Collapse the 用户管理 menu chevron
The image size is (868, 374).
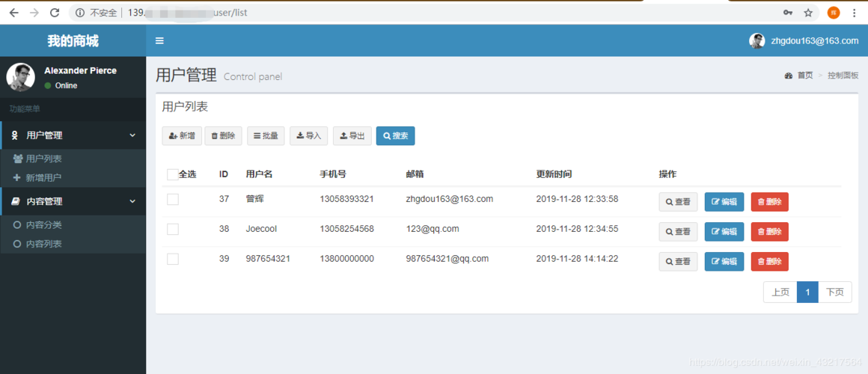coord(132,135)
